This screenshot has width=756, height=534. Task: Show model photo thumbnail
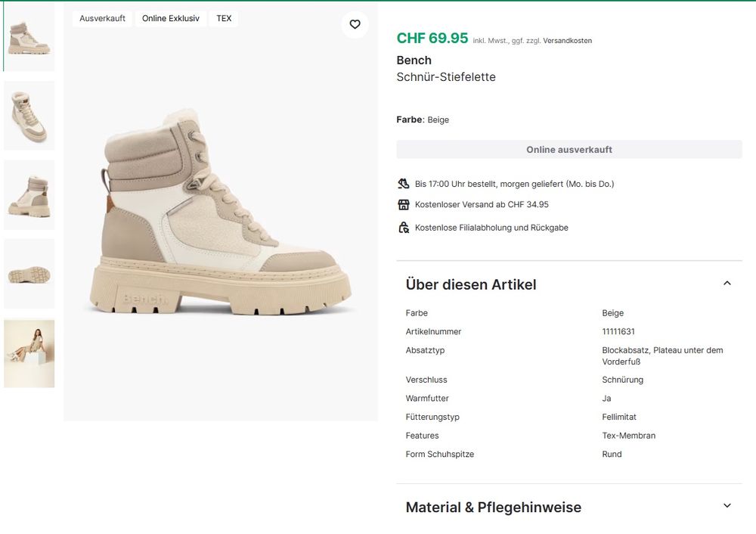(x=29, y=353)
